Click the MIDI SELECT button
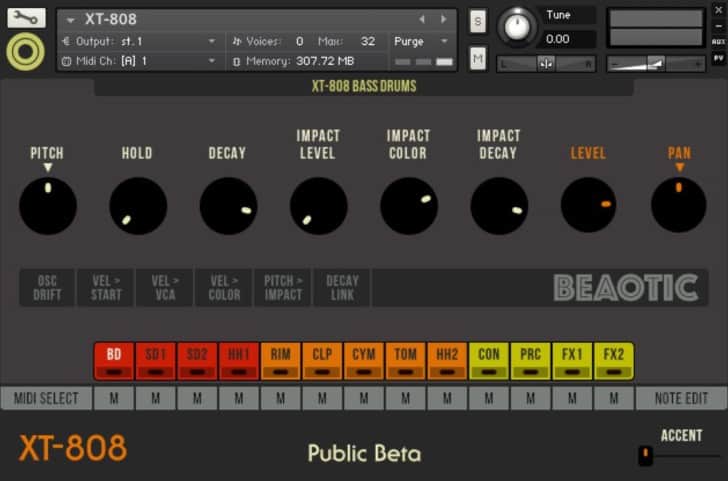This screenshot has width=728, height=481. [46, 398]
